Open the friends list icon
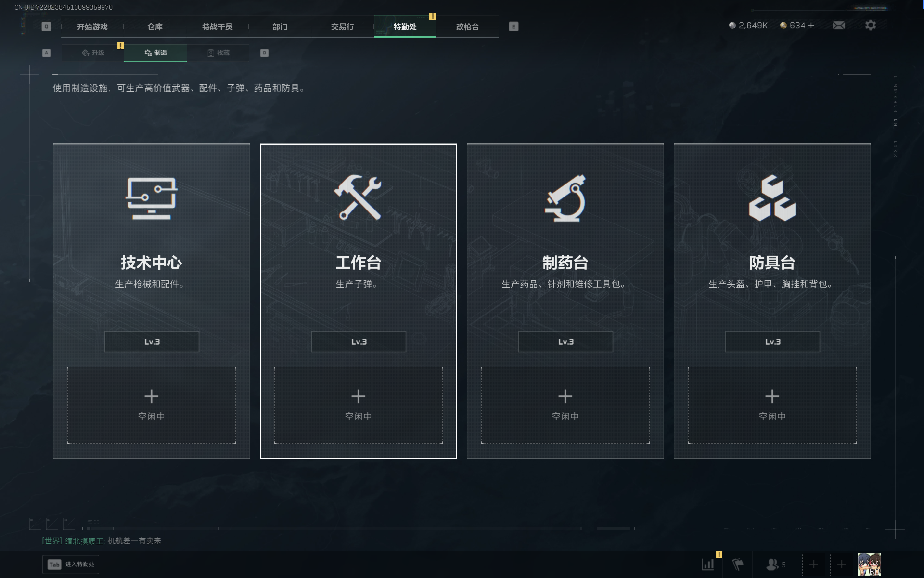 pos(776,564)
